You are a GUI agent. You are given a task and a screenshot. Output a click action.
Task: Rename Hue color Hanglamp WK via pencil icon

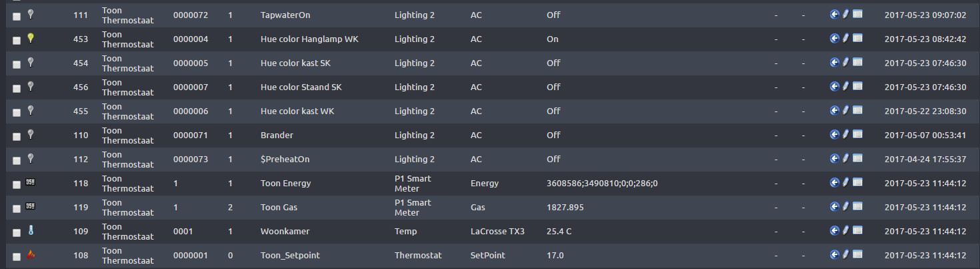click(x=845, y=38)
